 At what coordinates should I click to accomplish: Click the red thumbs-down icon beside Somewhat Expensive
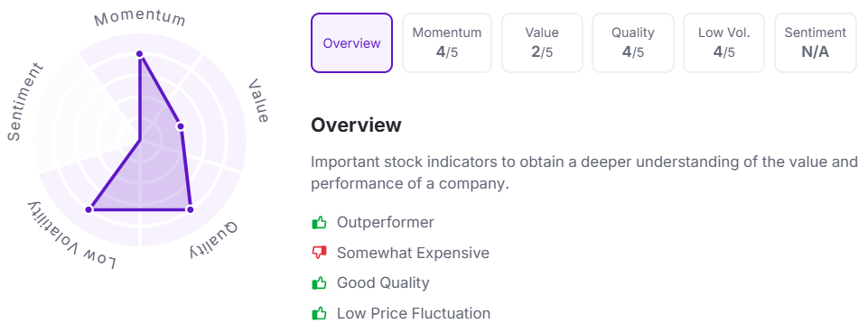319,254
